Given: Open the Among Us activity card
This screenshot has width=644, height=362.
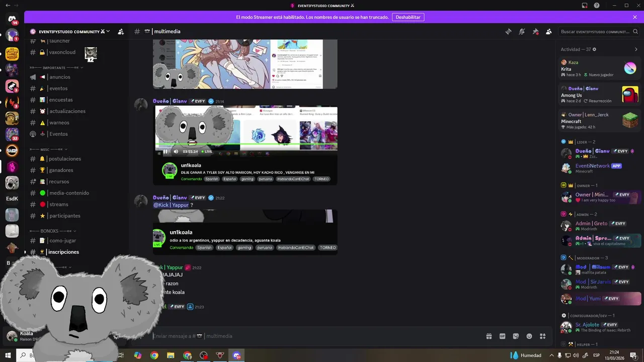Looking at the screenshot, I should coord(600,95).
